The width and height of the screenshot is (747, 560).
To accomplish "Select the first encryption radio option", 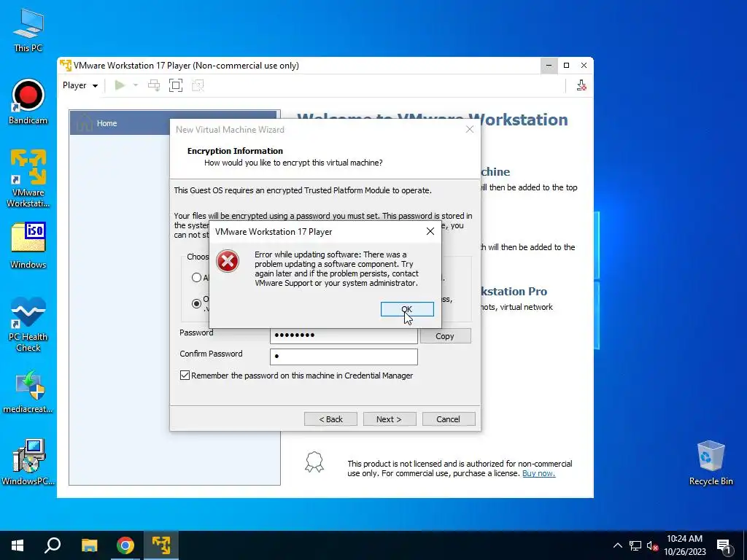I will click(196, 278).
